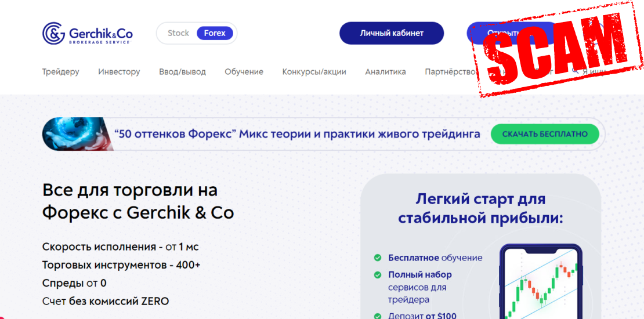
Task: Click the Спреды от 0 line
Action: [74, 283]
